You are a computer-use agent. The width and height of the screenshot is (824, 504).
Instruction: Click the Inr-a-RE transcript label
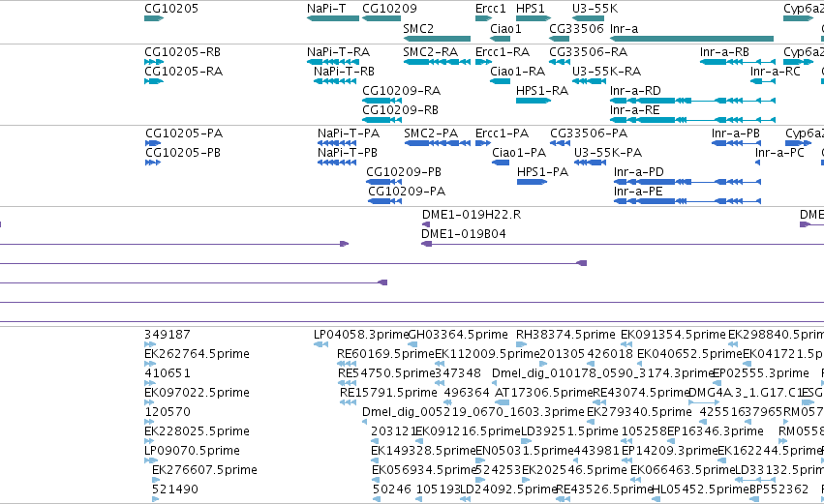pos(635,110)
